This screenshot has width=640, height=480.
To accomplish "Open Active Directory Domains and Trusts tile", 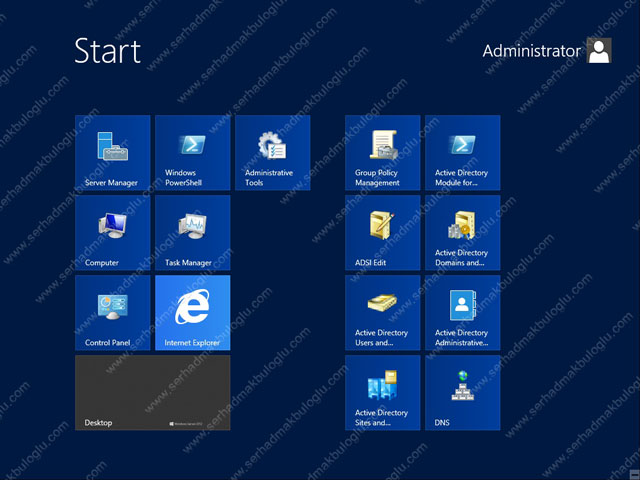I will [462, 233].
